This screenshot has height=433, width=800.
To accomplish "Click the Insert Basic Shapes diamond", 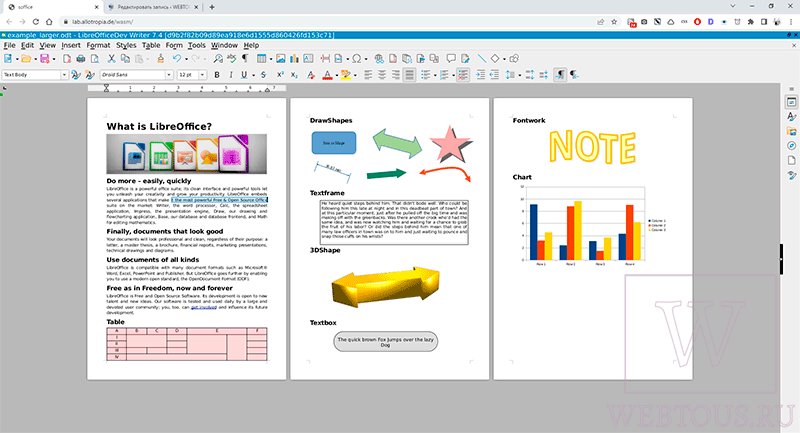I will point(495,59).
